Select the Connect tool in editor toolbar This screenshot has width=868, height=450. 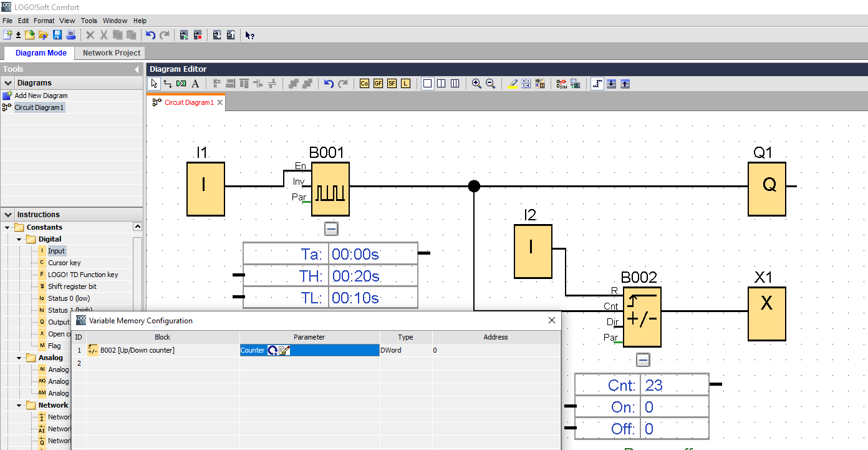[x=168, y=84]
